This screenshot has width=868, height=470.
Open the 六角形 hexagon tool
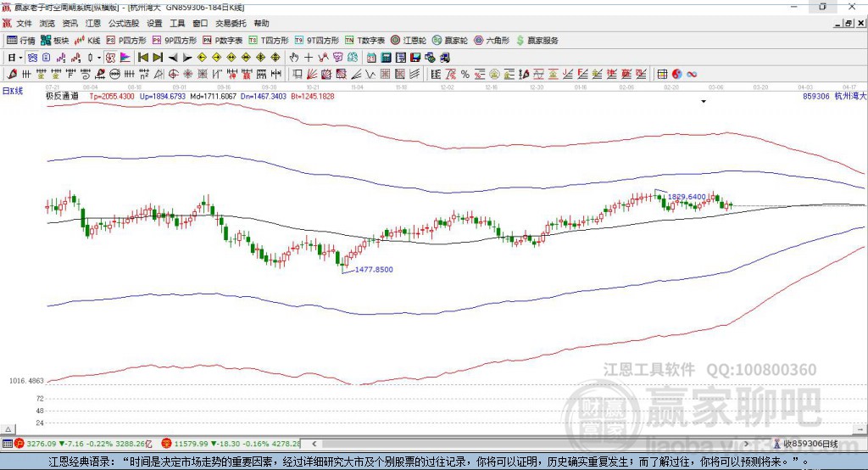[492, 41]
